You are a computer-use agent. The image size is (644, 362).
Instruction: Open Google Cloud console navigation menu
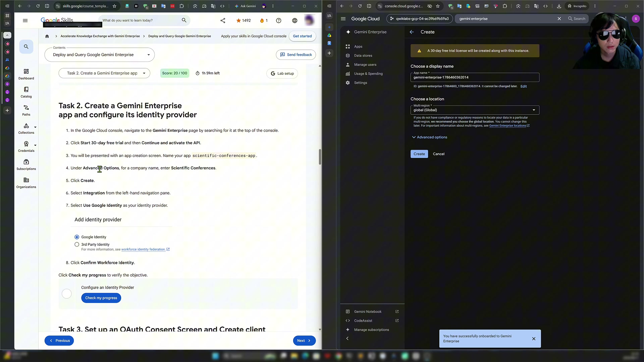[x=343, y=19]
